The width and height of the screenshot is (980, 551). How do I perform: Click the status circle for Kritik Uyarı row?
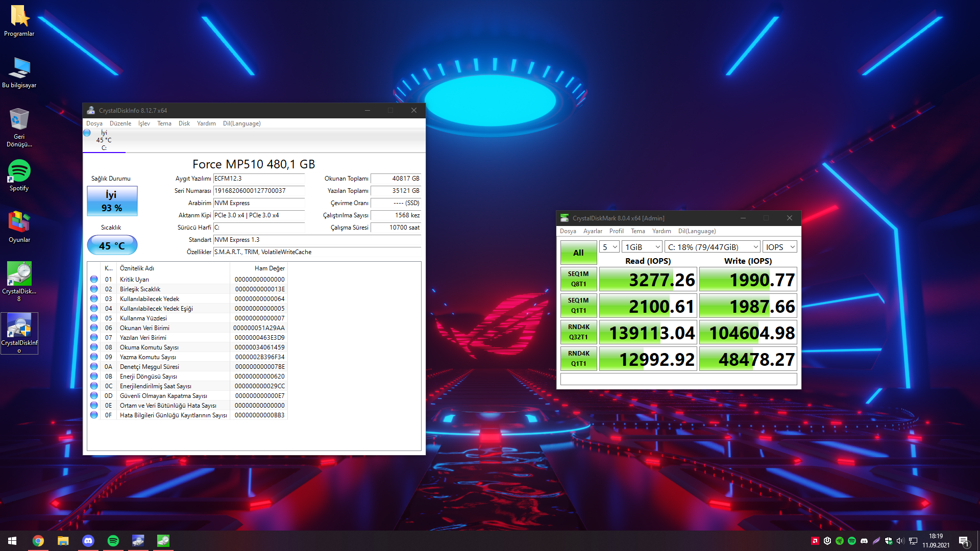click(x=94, y=280)
